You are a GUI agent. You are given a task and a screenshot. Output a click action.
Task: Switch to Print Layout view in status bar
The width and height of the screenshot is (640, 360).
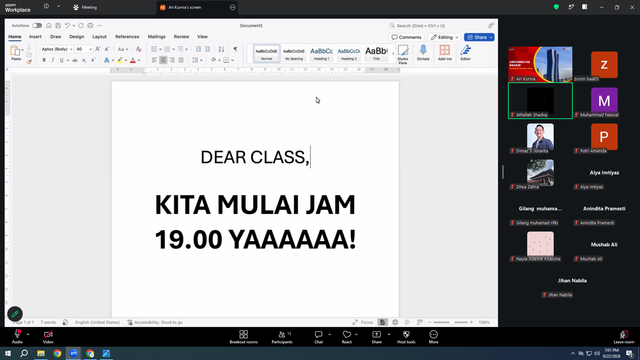pos(382,322)
